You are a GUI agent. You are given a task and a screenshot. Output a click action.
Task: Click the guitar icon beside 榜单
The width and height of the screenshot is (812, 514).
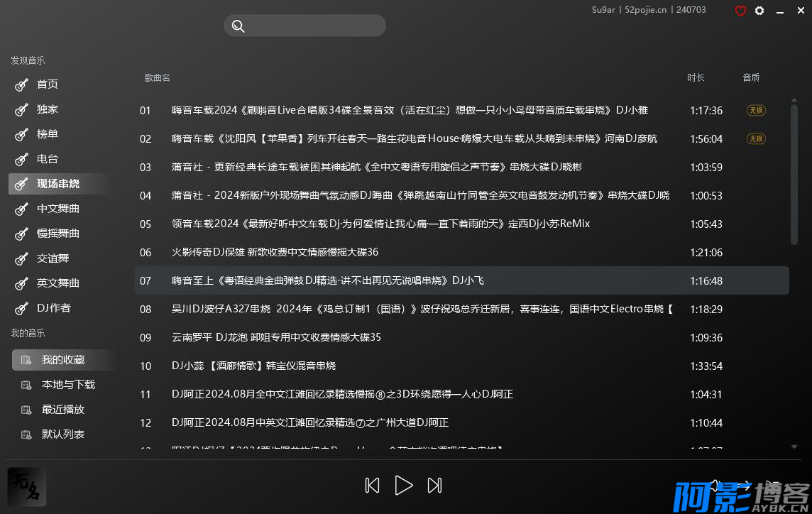(x=22, y=134)
